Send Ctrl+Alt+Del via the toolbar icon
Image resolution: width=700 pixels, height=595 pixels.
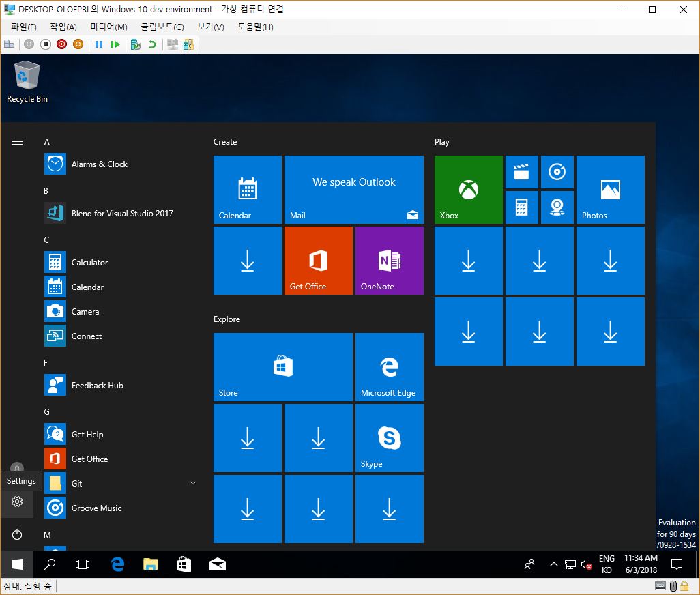click(9, 44)
